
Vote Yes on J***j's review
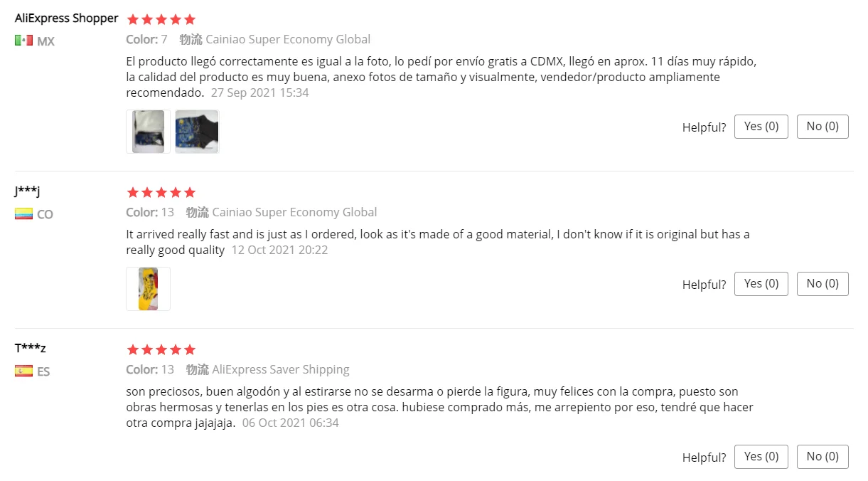point(761,284)
